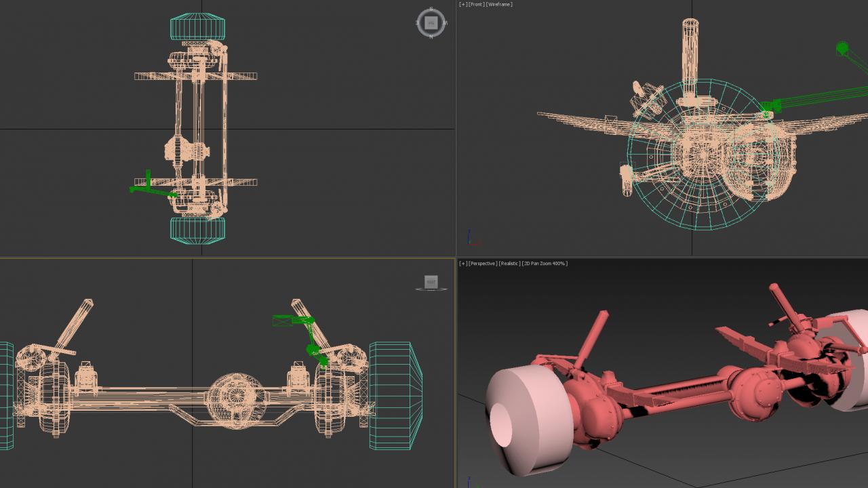Click the N compass letter on ViewCube ring

[431, 37]
